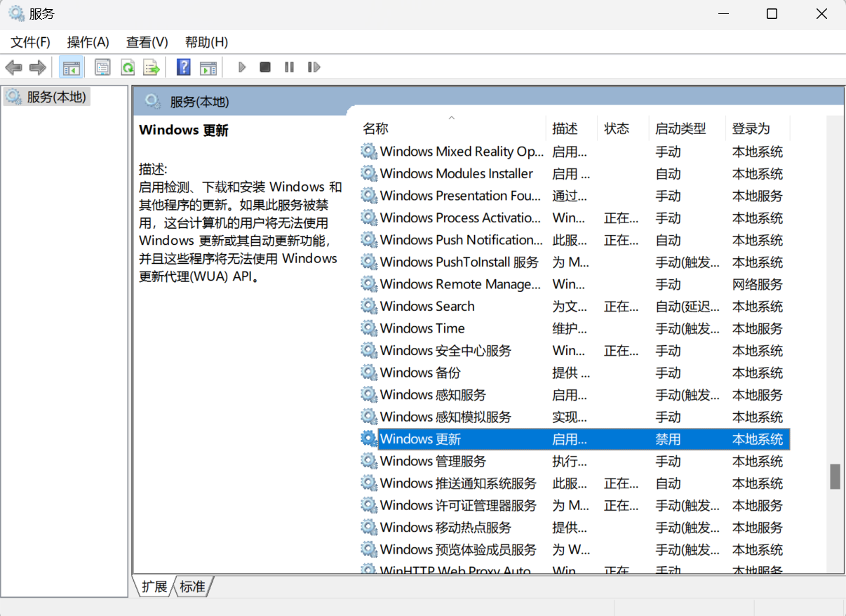The width and height of the screenshot is (846, 616).
Task: Maximize the 服务 window
Action: coord(772,13)
